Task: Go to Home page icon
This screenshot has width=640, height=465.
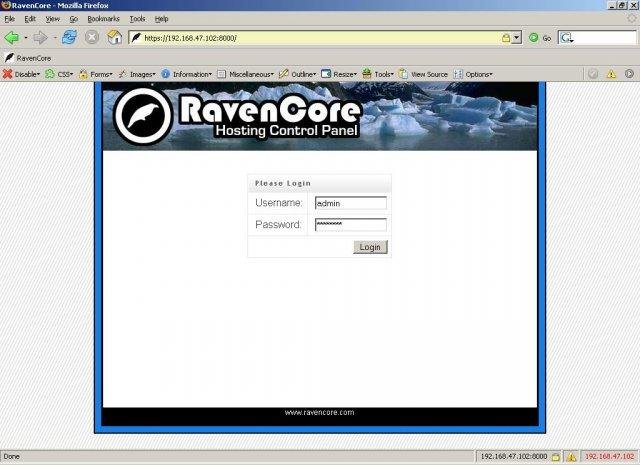Action: 115,38
